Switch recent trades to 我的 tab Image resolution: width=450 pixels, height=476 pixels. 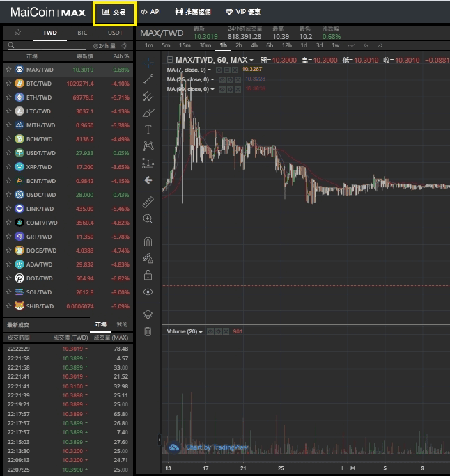[x=122, y=324]
